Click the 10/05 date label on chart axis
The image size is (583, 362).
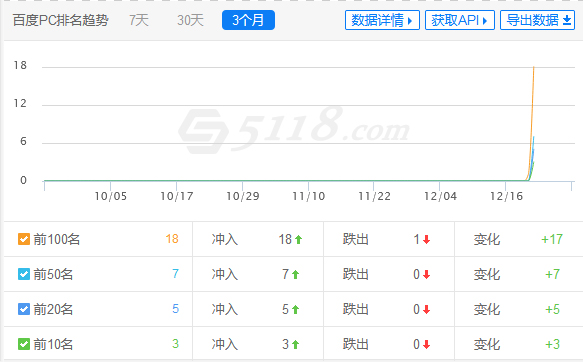coord(111,196)
